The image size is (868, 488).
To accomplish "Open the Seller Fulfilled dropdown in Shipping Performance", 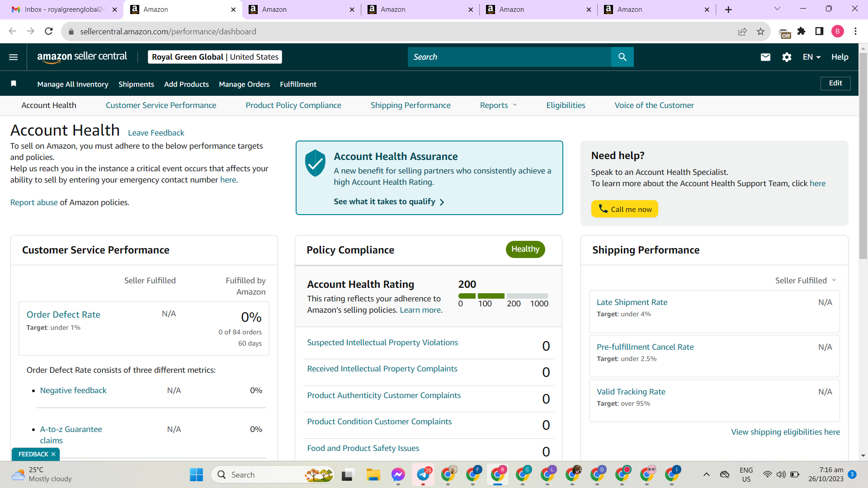I will tap(806, 281).
